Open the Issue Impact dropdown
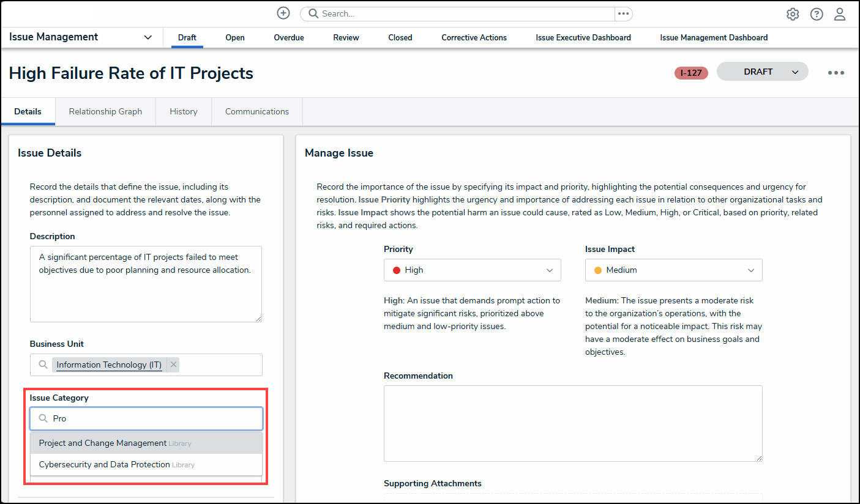860x504 pixels. click(673, 270)
